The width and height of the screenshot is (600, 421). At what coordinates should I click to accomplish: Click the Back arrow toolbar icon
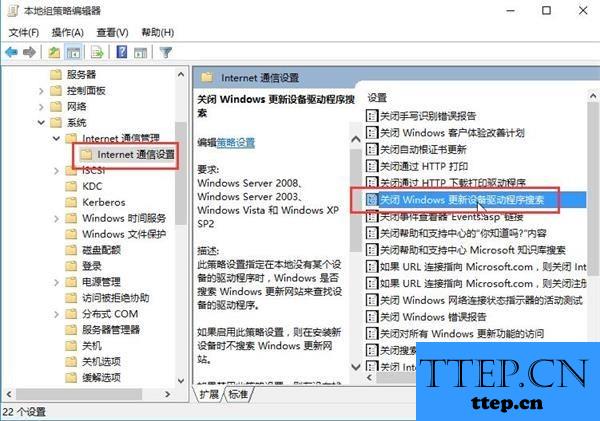11,52
